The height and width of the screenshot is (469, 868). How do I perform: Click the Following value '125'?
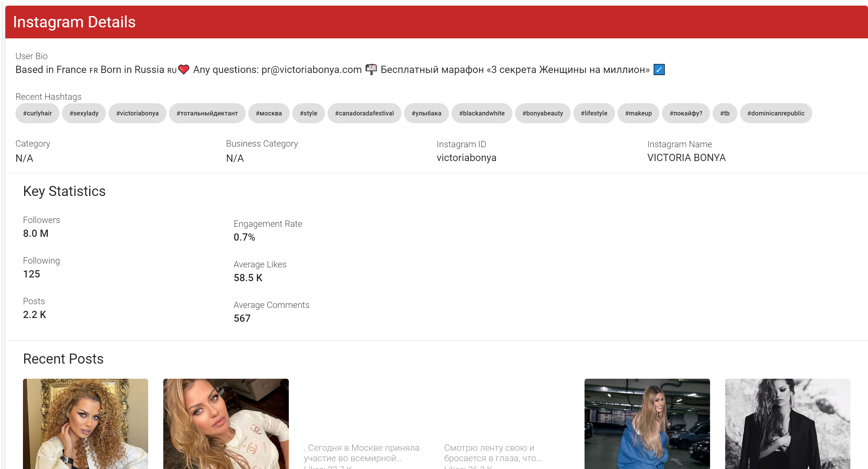pos(31,274)
